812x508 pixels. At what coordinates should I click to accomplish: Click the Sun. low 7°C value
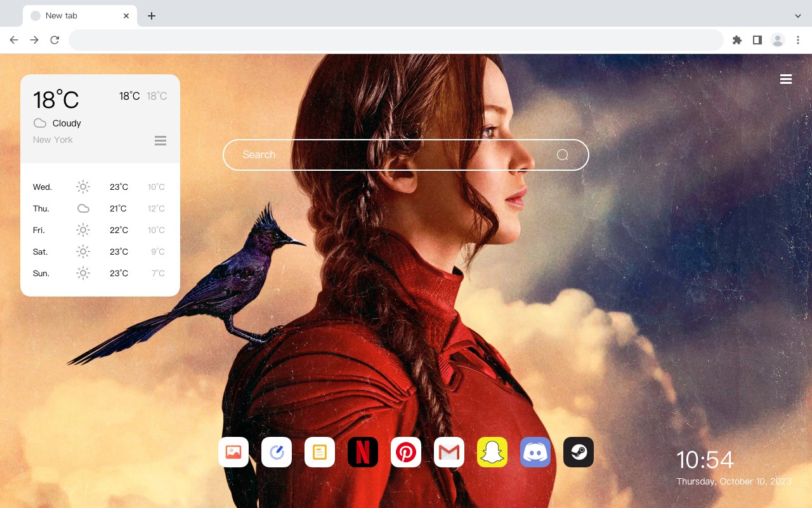pyautogui.click(x=158, y=273)
